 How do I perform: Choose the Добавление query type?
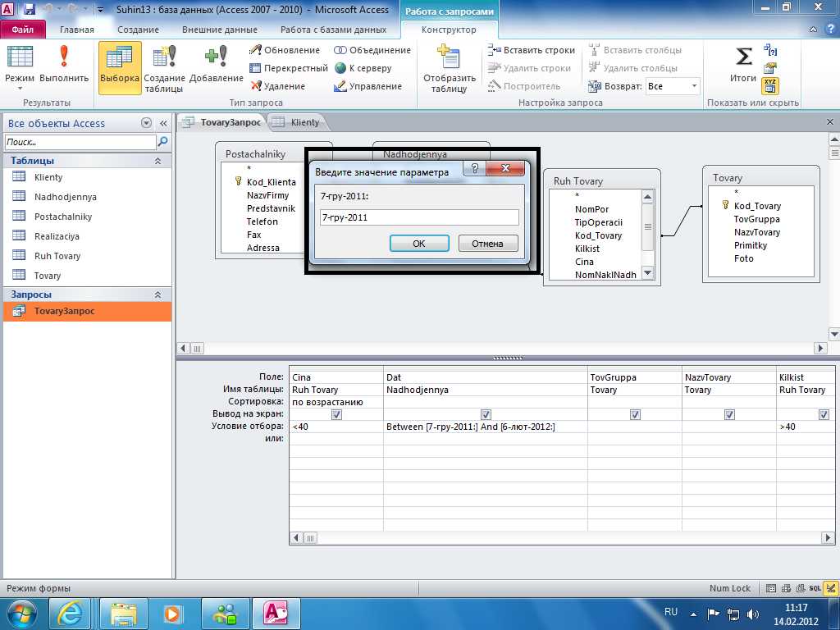pyautogui.click(x=217, y=66)
